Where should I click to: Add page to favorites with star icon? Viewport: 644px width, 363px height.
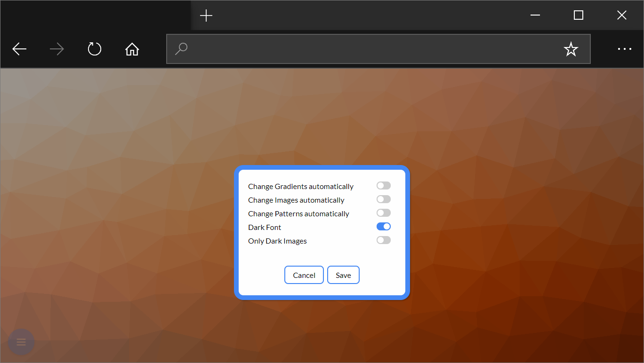click(571, 49)
